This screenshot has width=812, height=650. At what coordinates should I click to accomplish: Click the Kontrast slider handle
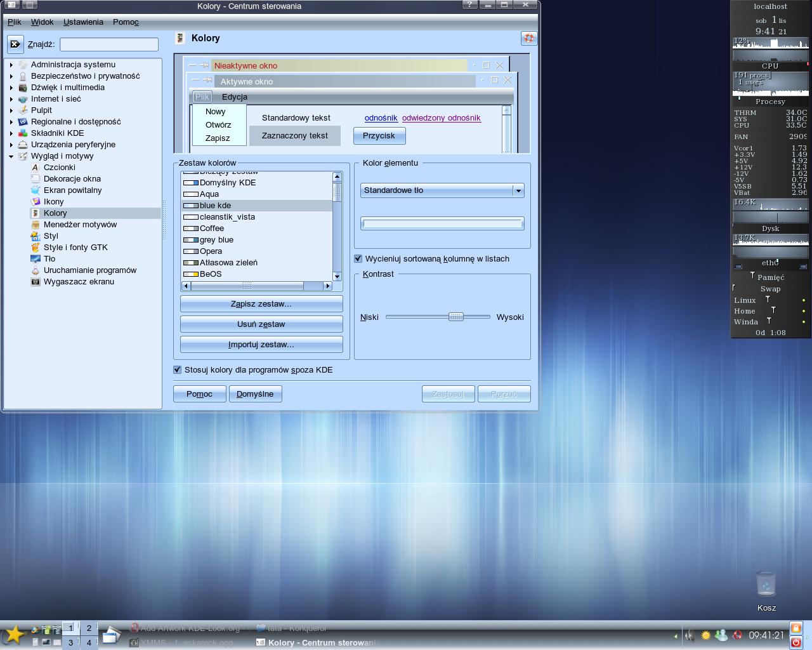(456, 317)
